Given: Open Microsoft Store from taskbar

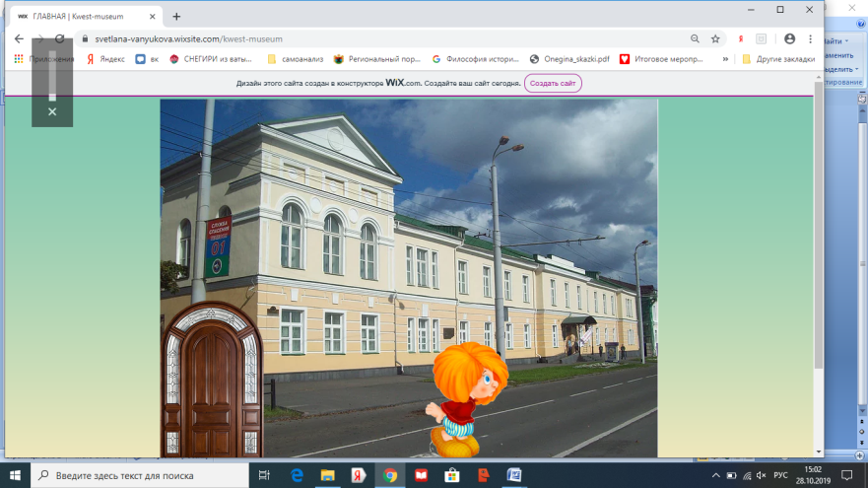Looking at the screenshot, I should click(451, 475).
